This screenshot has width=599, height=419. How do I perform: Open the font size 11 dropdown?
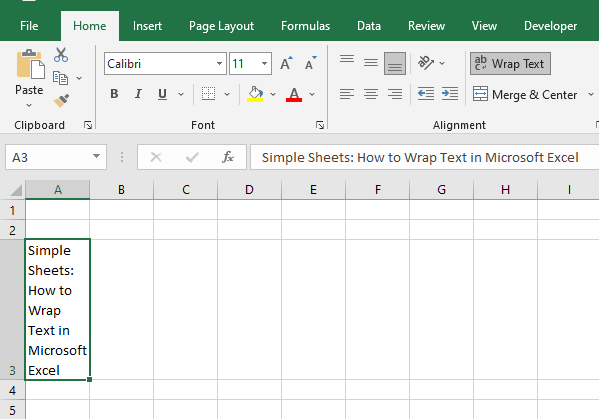pyautogui.click(x=264, y=63)
